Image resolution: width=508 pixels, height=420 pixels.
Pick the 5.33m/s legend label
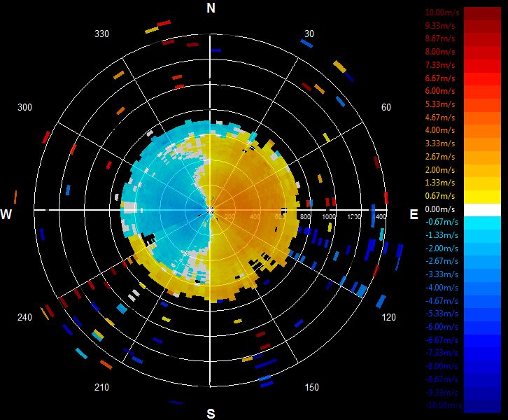[440, 104]
